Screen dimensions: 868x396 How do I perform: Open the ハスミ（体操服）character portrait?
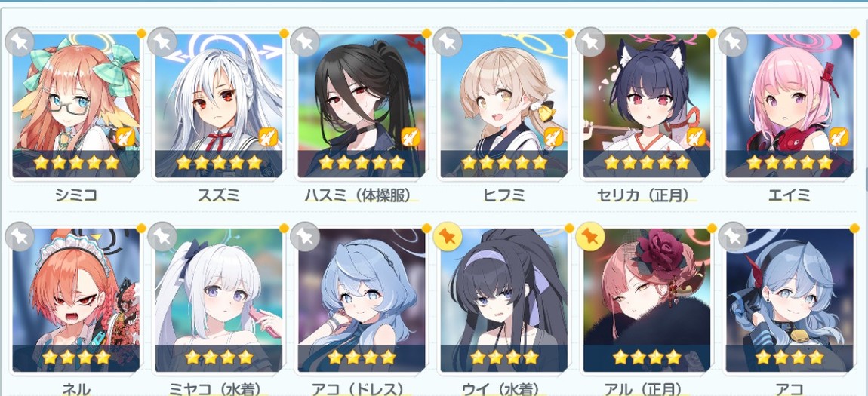362,106
